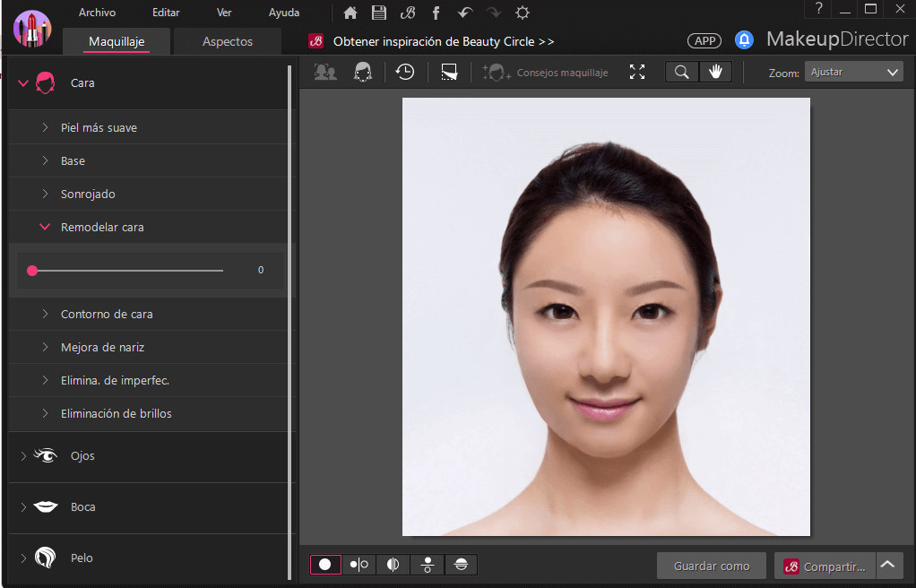Select the hand pan tool

715,72
